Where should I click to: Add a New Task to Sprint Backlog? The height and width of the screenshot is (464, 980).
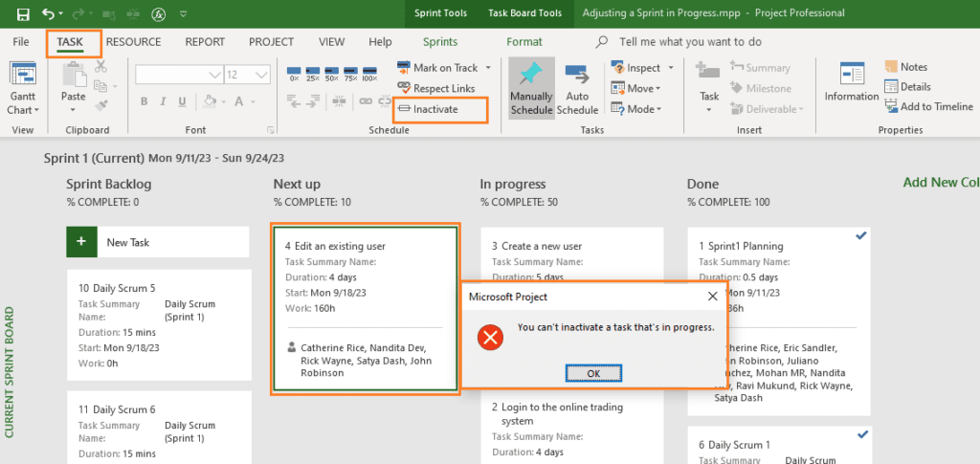[158, 242]
